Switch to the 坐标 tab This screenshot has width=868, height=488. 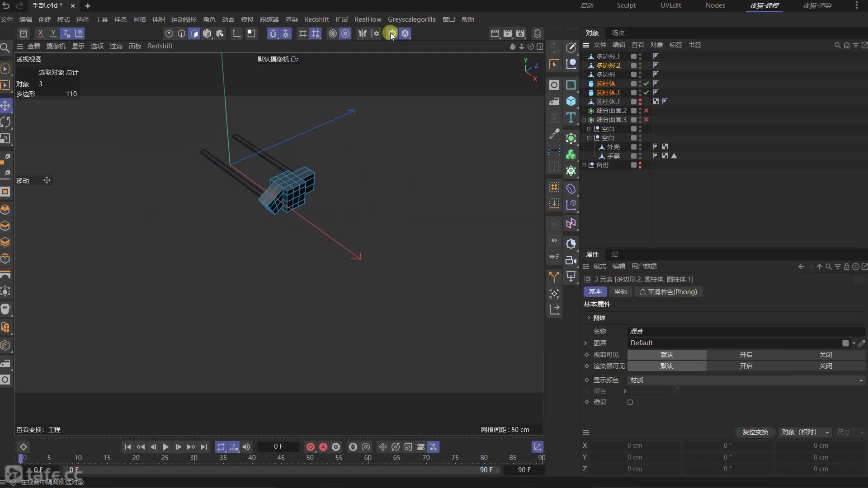coord(621,292)
